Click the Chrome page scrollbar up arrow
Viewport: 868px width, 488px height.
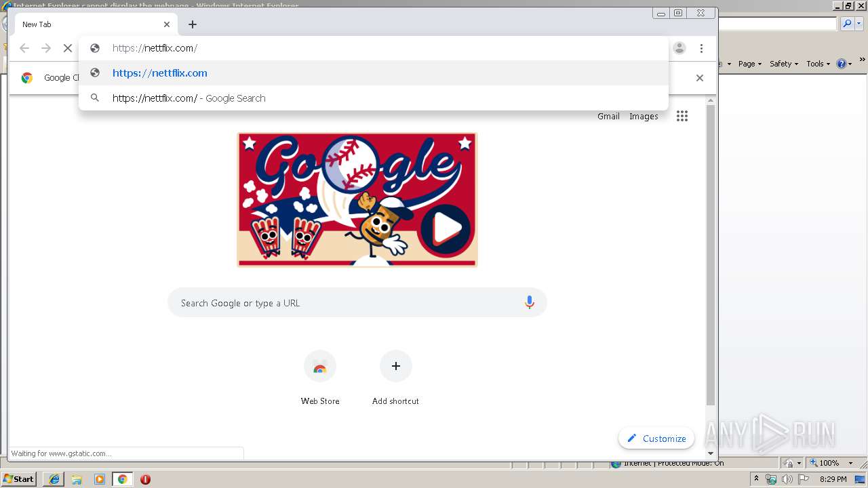pos(711,101)
